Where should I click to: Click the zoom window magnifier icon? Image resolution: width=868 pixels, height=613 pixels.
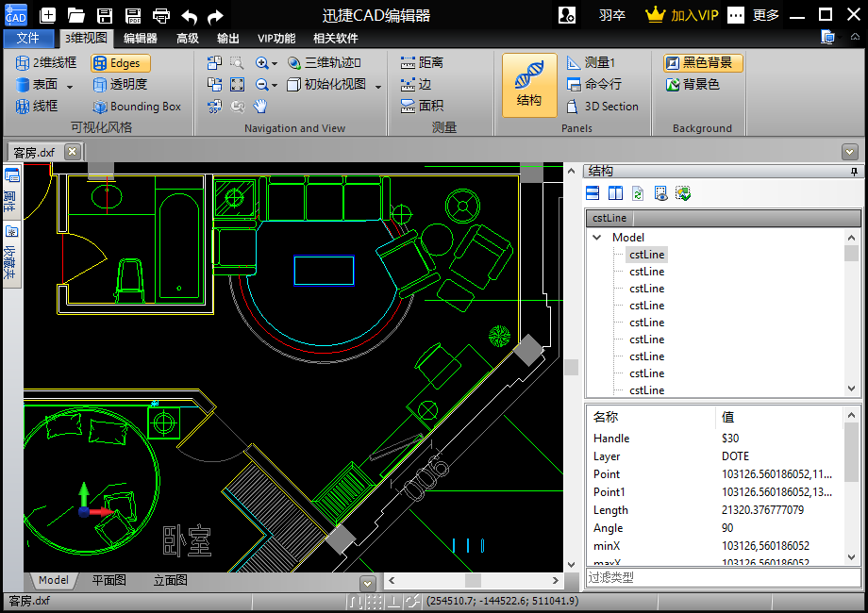(x=237, y=62)
